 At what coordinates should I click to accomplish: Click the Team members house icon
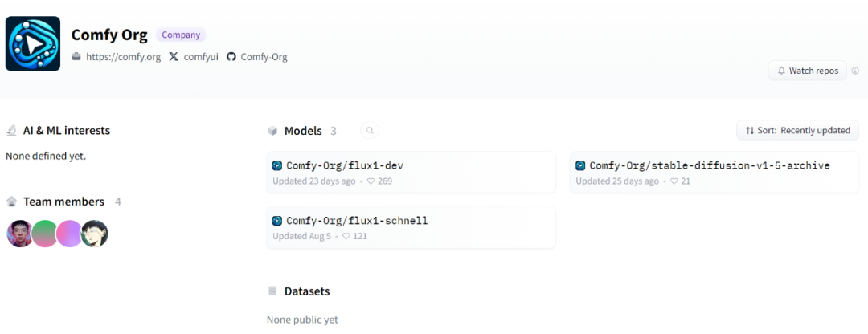pyautogui.click(x=11, y=202)
